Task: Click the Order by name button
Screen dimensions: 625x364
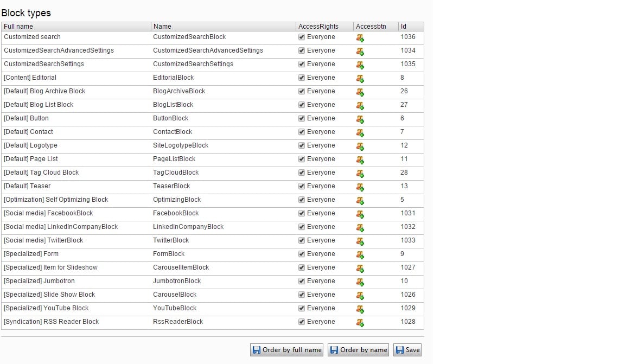Action: (358, 350)
